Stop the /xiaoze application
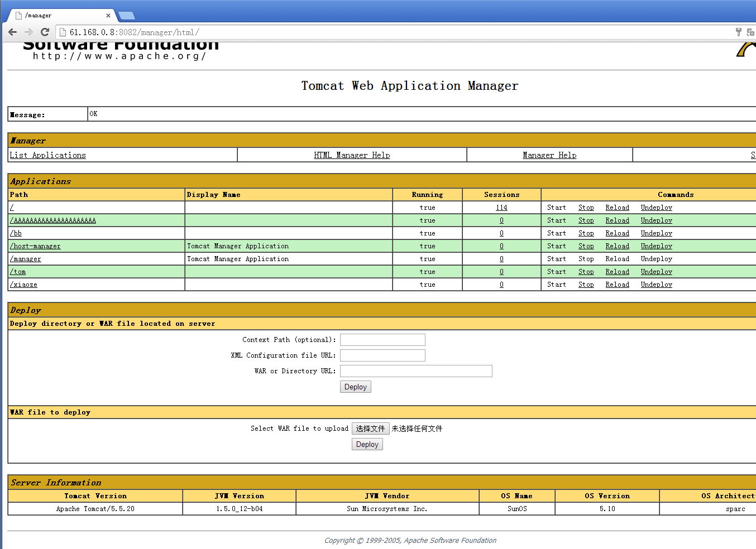This screenshot has height=549, width=756. point(586,285)
